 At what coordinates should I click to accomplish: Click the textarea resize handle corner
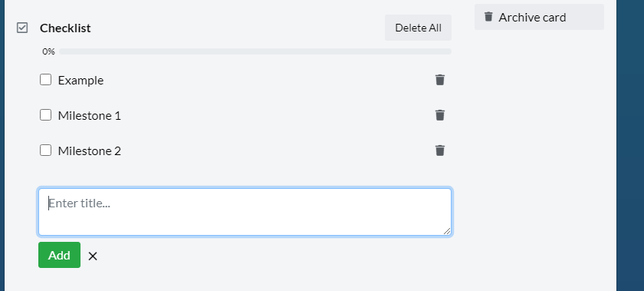pyautogui.click(x=447, y=231)
